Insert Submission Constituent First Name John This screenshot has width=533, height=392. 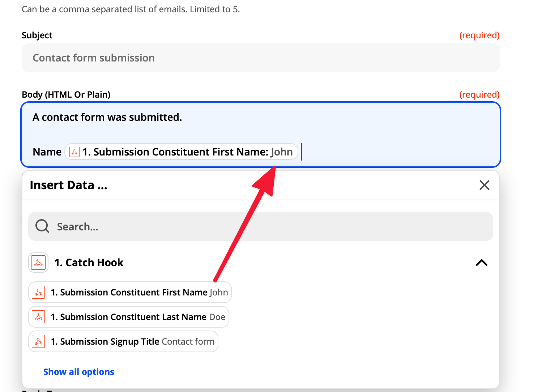tap(139, 292)
